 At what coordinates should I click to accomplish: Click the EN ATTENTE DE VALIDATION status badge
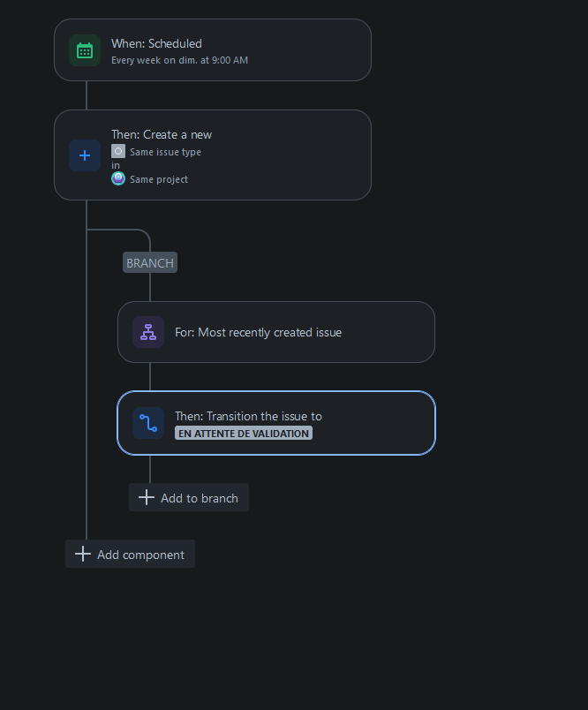pyautogui.click(x=243, y=433)
